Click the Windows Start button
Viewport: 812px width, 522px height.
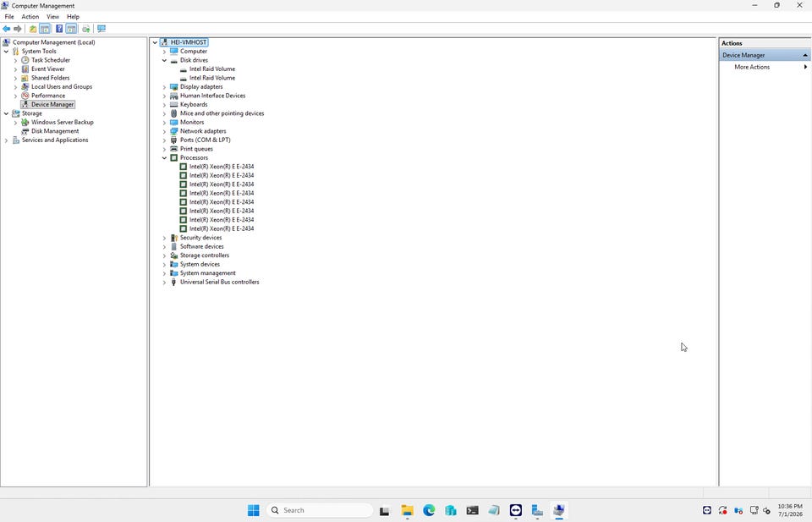(x=253, y=510)
